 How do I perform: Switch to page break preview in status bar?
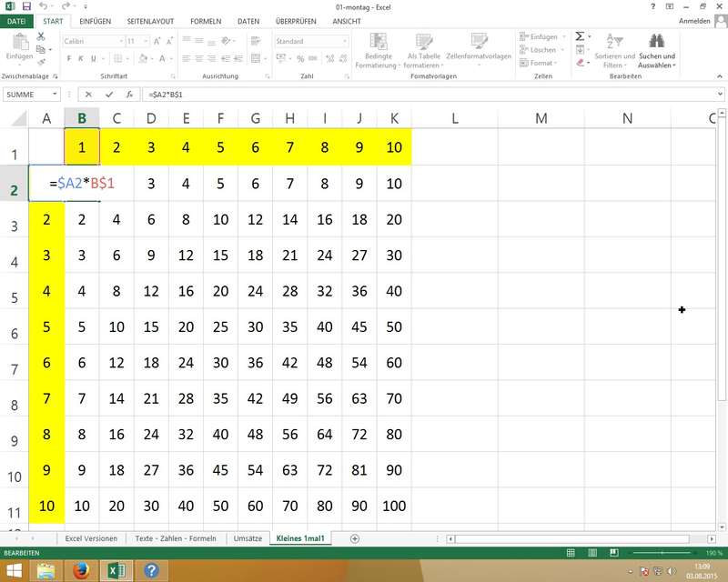click(613, 553)
